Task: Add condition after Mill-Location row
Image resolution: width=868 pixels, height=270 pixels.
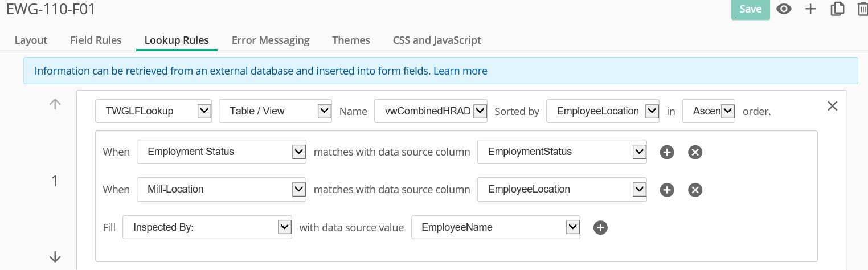Action: tap(667, 190)
